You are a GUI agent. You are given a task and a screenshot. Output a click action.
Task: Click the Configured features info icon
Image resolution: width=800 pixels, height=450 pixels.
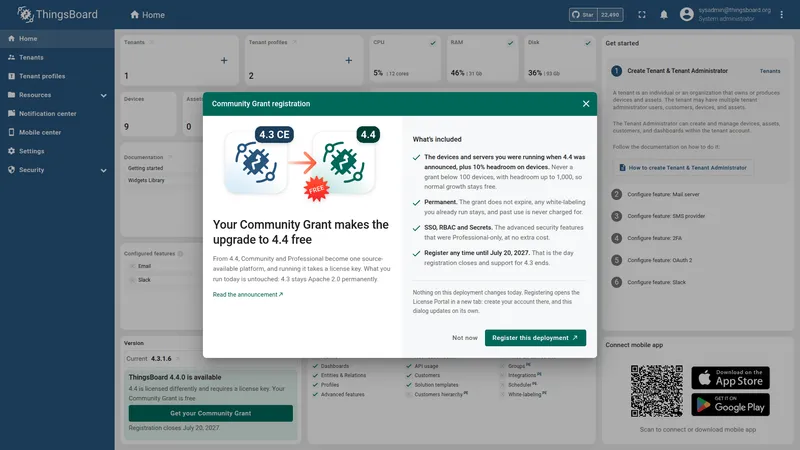tap(181, 254)
